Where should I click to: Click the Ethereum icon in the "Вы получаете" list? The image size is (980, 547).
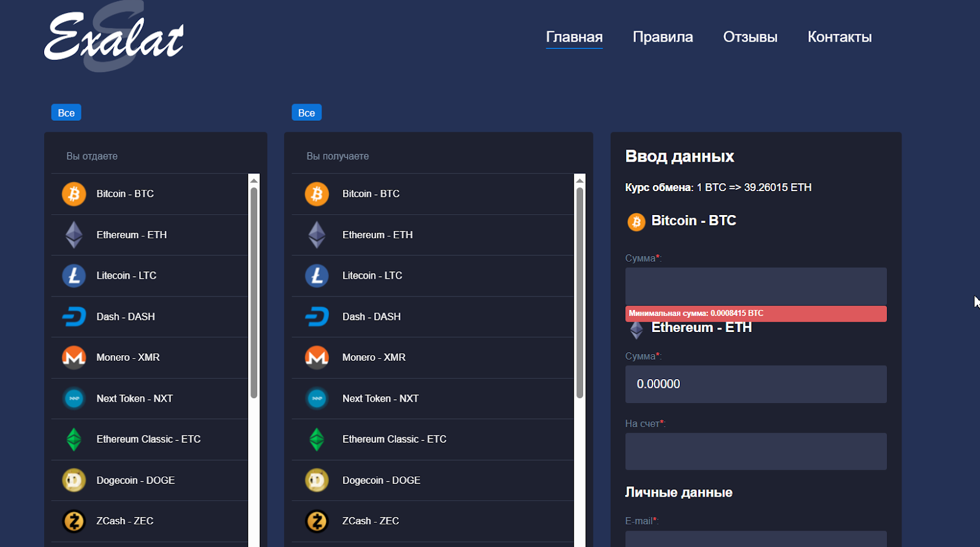tap(317, 235)
